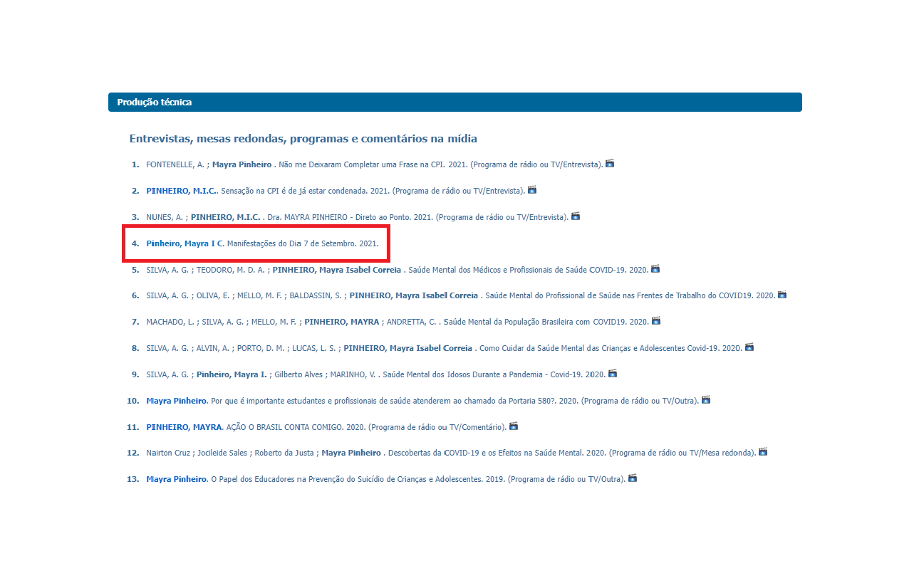Click media icon after 'Direto ao Ponto' entry
This screenshot has width=924, height=583.
[576, 216]
